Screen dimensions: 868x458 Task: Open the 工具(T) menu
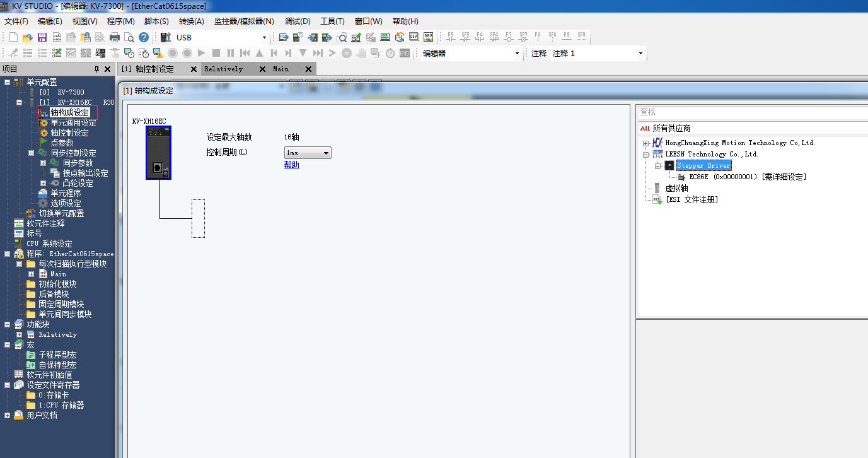pyautogui.click(x=332, y=21)
